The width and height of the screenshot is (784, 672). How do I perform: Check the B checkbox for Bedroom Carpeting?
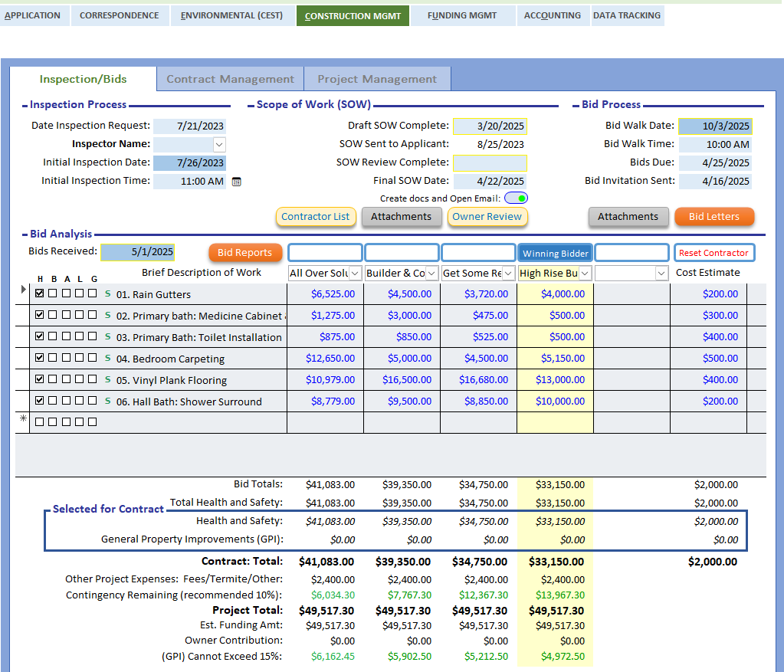tap(53, 358)
